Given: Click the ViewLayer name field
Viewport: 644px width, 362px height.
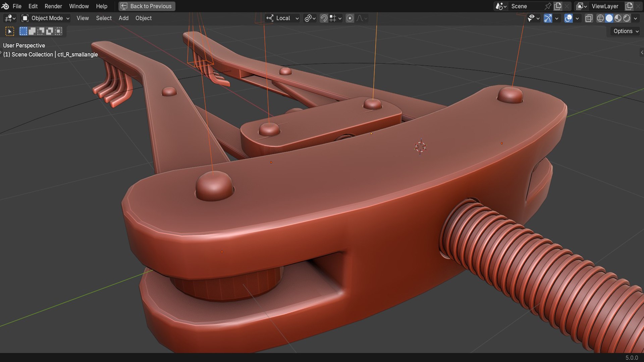Looking at the screenshot, I should [x=606, y=6].
